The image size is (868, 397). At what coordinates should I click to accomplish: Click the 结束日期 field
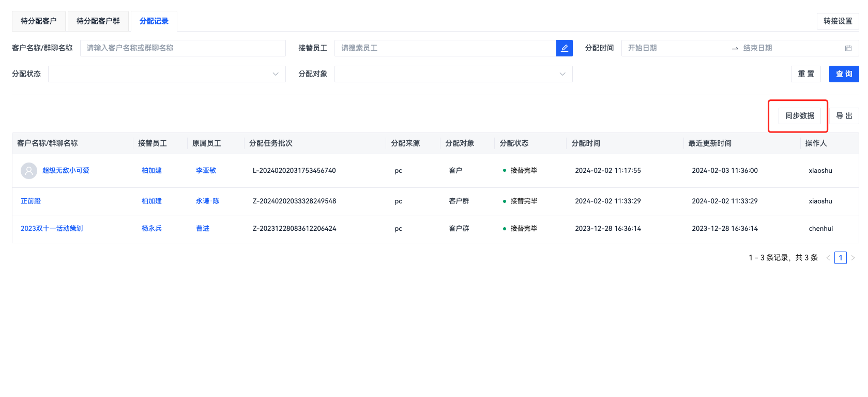[x=791, y=48]
